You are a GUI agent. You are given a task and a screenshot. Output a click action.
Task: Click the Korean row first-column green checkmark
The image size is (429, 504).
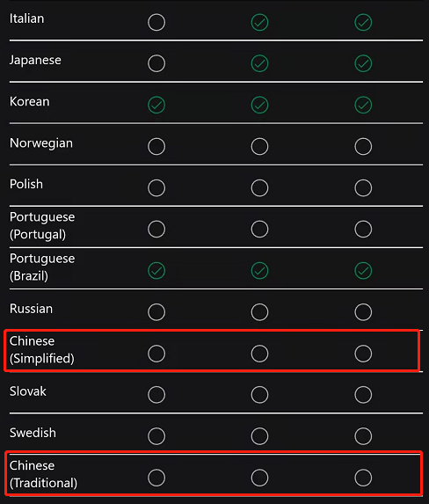[156, 105]
